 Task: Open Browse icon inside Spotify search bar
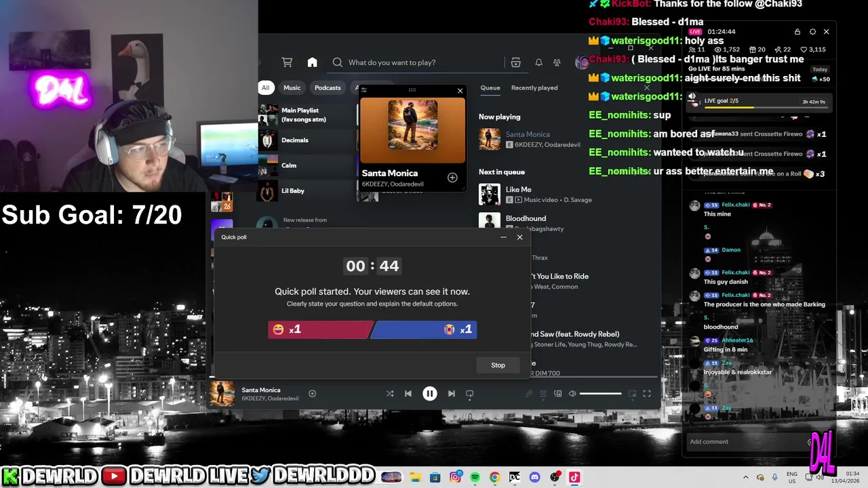pyautogui.click(x=515, y=62)
